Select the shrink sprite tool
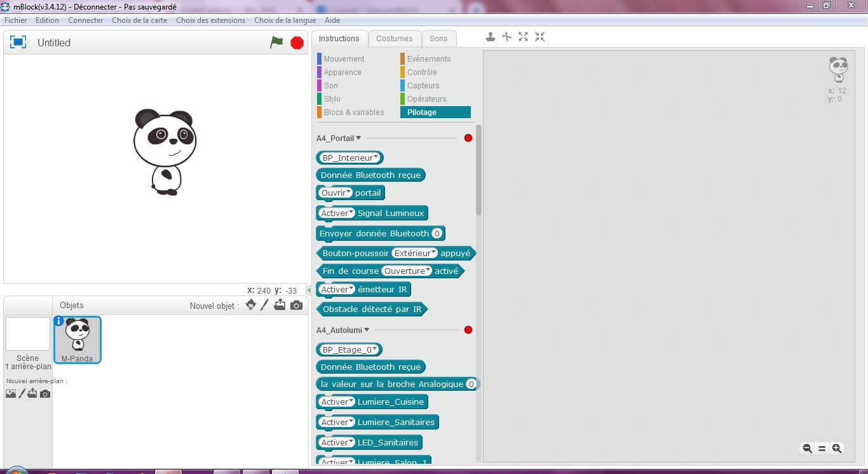The image size is (868, 474). coord(539,37)
